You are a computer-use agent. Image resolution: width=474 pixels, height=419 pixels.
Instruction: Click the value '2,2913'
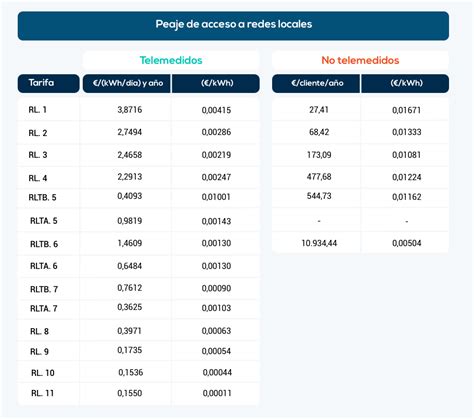[130, 177]
